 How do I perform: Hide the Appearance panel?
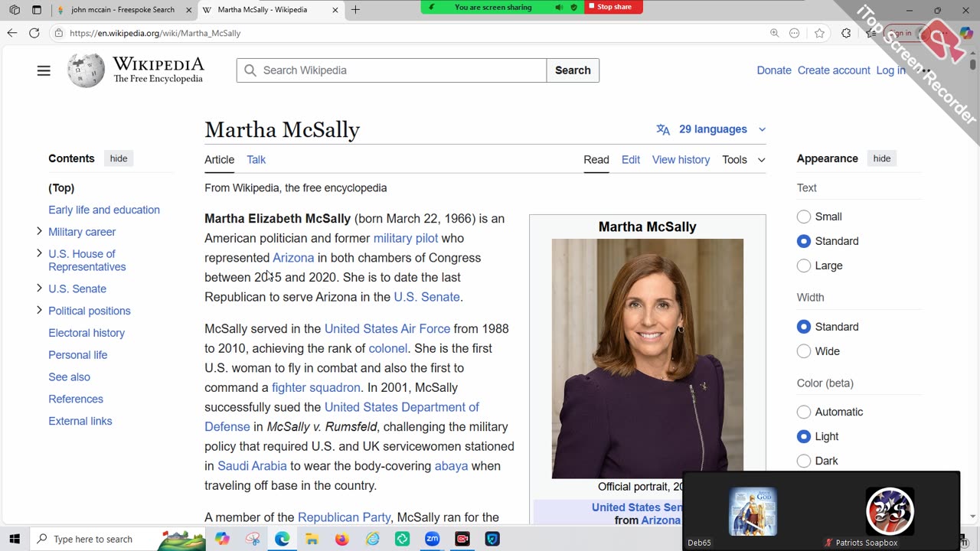click(x=882, y=158)
